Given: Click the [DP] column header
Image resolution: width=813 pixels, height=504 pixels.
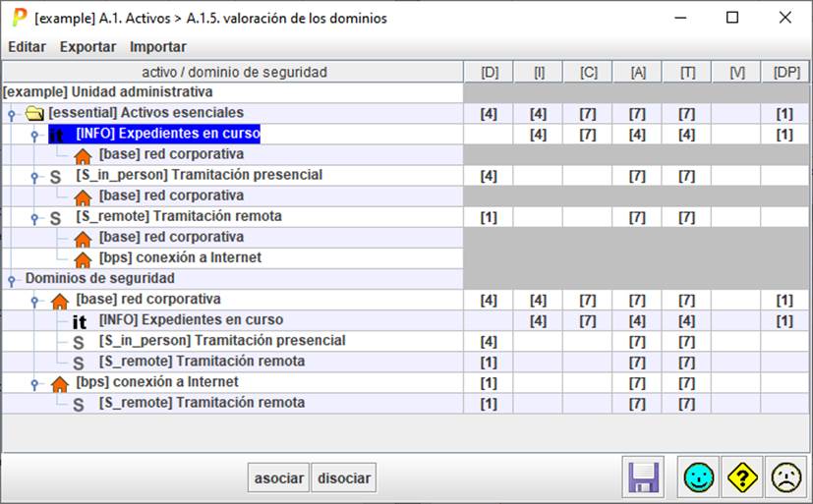Looking at the screenshot, I should pos(785,72).
